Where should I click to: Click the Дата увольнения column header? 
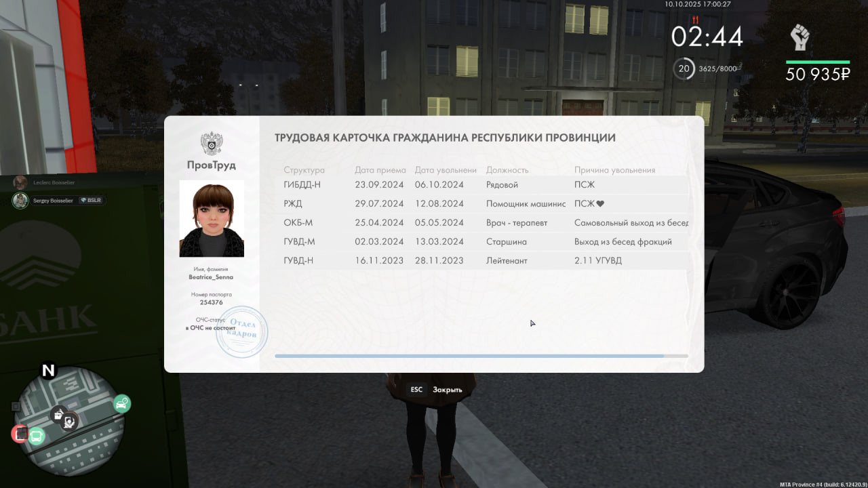(x=446, y=170)
